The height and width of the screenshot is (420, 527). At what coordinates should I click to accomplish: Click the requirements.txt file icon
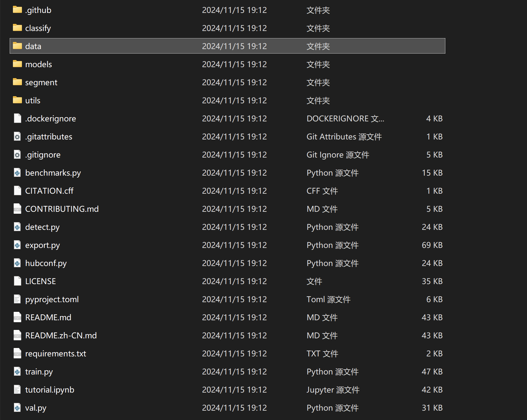(x=17, y=353)
